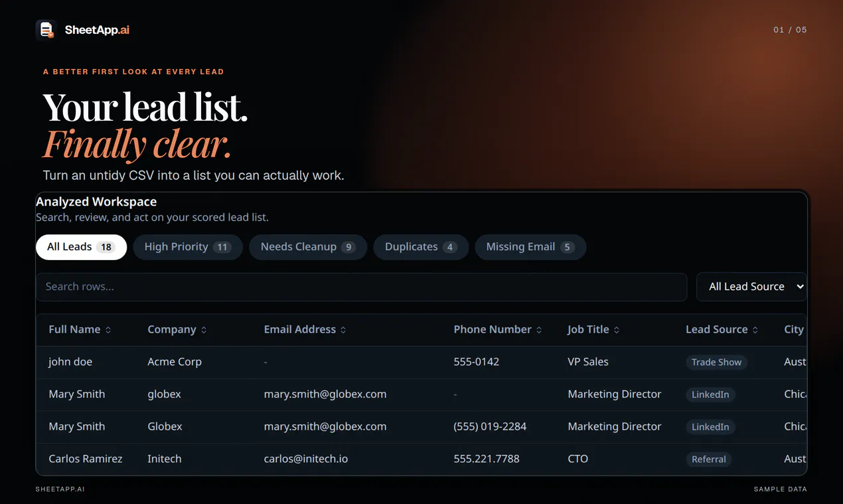Screen dimensions: 843x504
Task: Sort by Job Title column icon
Action: 617,330
